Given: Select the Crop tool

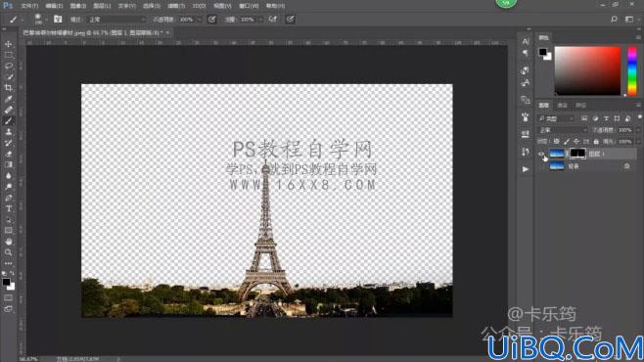Looking at the screenshot, I should pyautogui.click(x=8, y=88).
